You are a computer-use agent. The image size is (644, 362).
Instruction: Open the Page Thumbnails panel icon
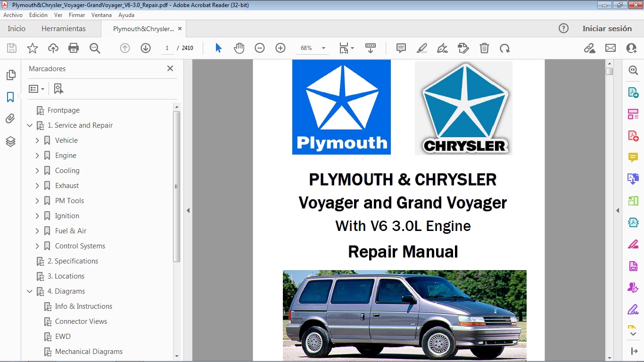(x=10, y=74)
